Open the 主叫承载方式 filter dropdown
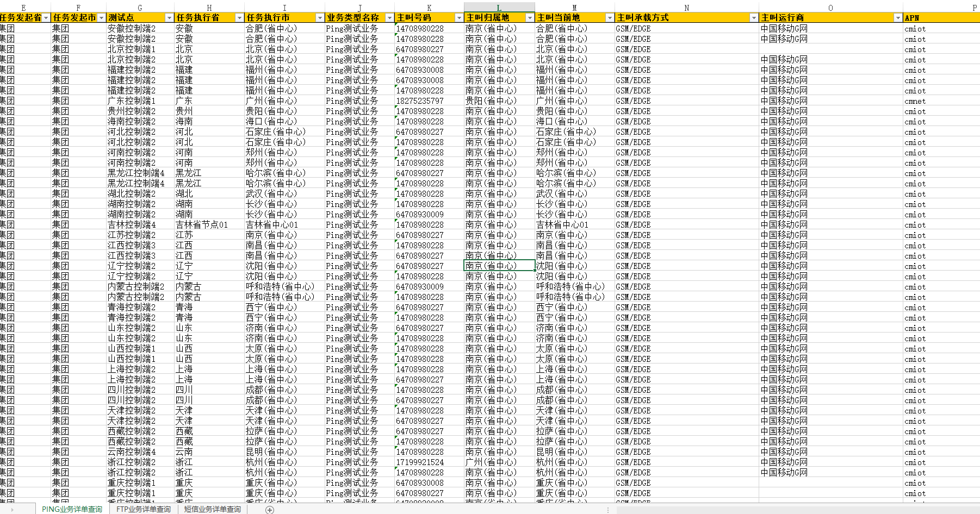Screen dimensions: 980x514 coord(754,18)
